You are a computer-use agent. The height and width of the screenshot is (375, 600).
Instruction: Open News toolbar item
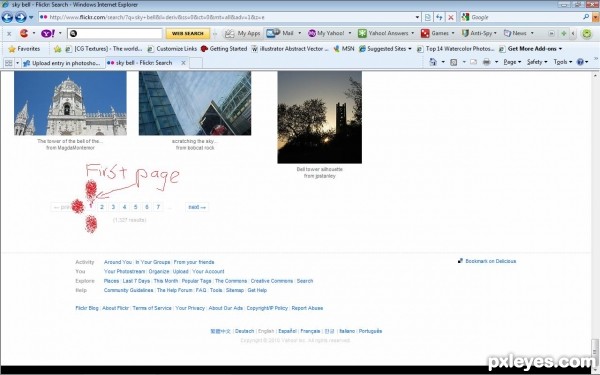pyautogui.click(x=515, y=33)
